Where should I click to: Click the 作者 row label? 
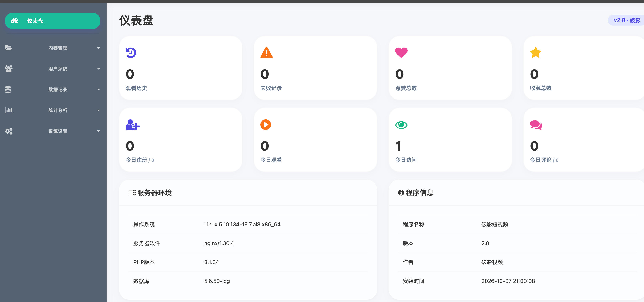(408, 262)
